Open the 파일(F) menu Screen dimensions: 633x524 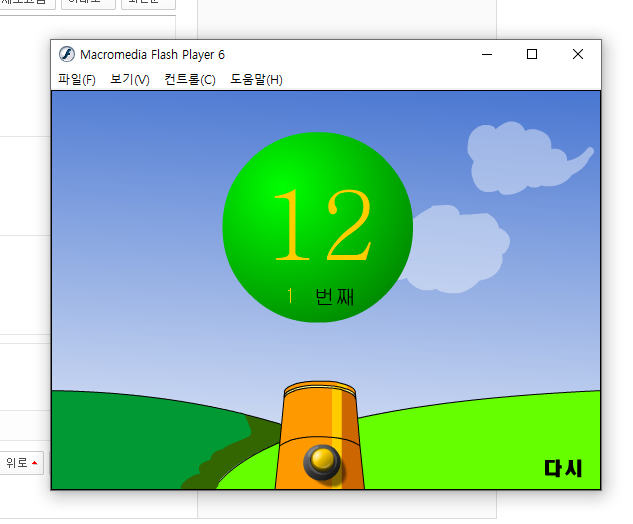click(x=77, y=80)
